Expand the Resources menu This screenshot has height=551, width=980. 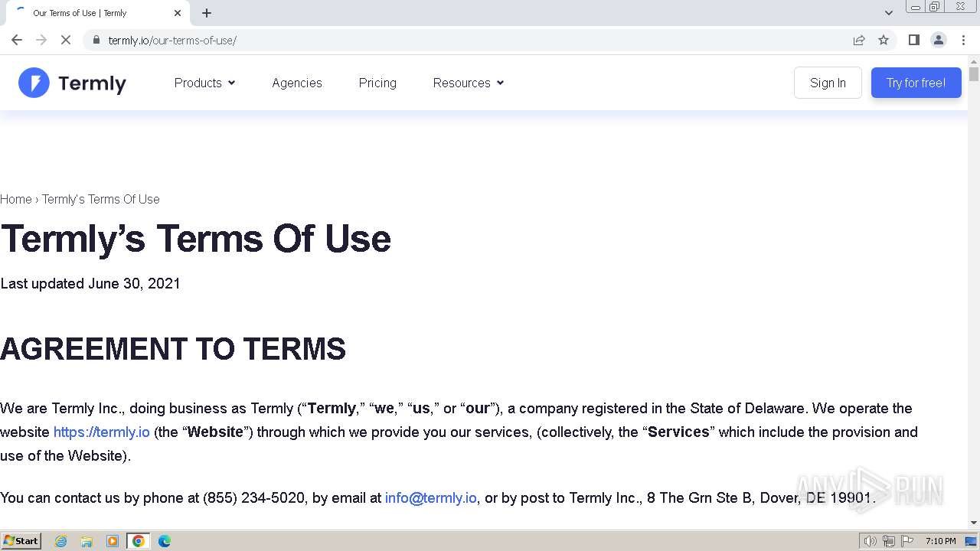pos(469,83)
